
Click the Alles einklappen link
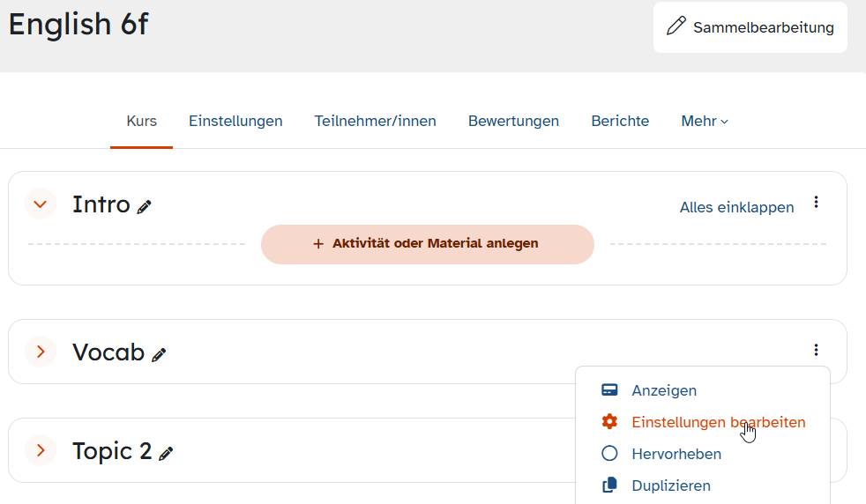(736, 208)
